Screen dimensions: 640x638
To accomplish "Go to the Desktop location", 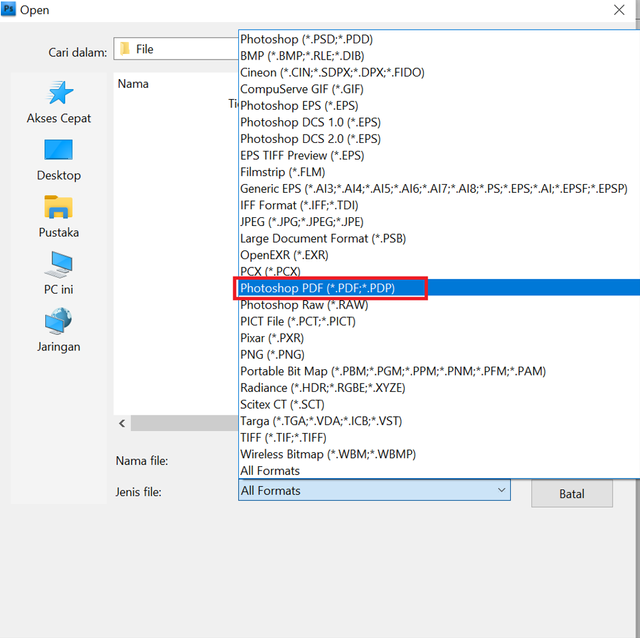I will pyautogui.click(x=59, y=160).
